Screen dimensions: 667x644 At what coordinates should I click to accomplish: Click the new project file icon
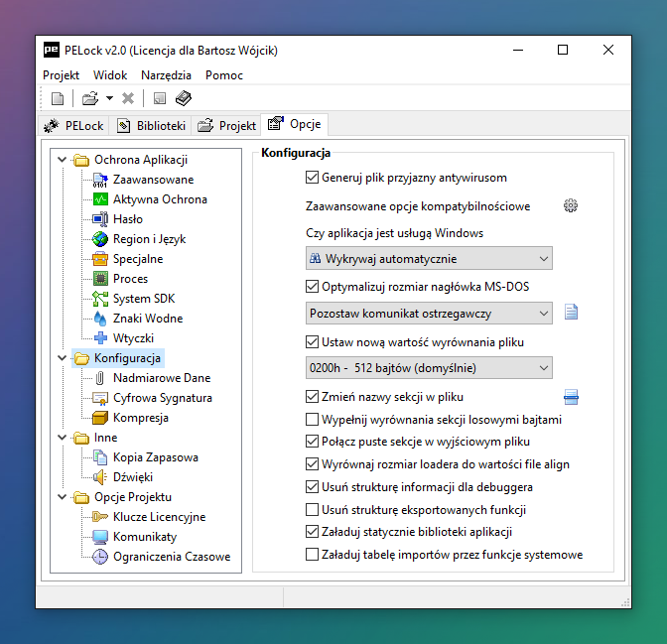click(58, 98)
